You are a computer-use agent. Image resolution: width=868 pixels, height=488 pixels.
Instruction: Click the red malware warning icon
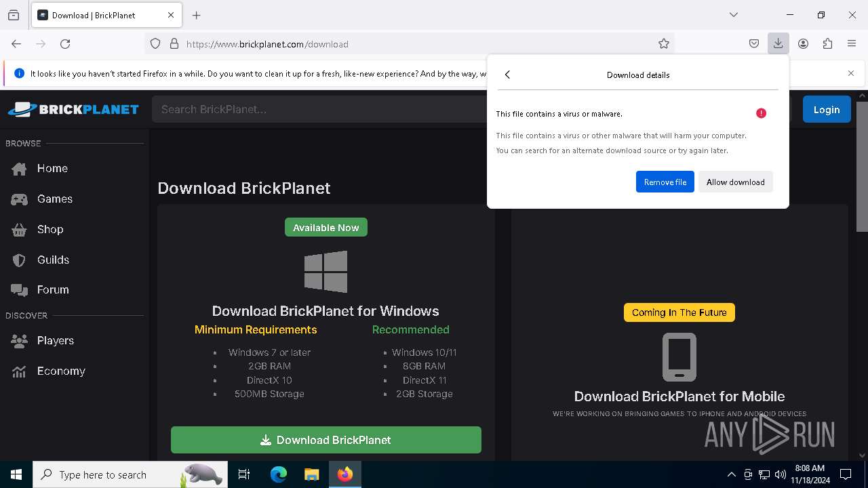click(761, 113)
